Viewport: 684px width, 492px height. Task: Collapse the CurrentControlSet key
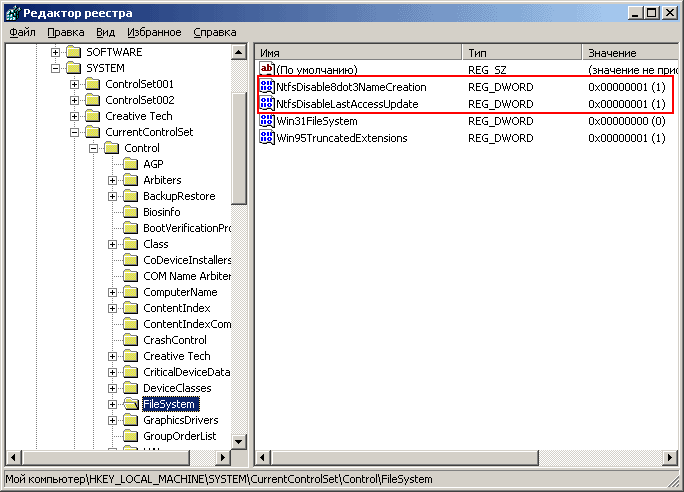[x=75, y=132]
